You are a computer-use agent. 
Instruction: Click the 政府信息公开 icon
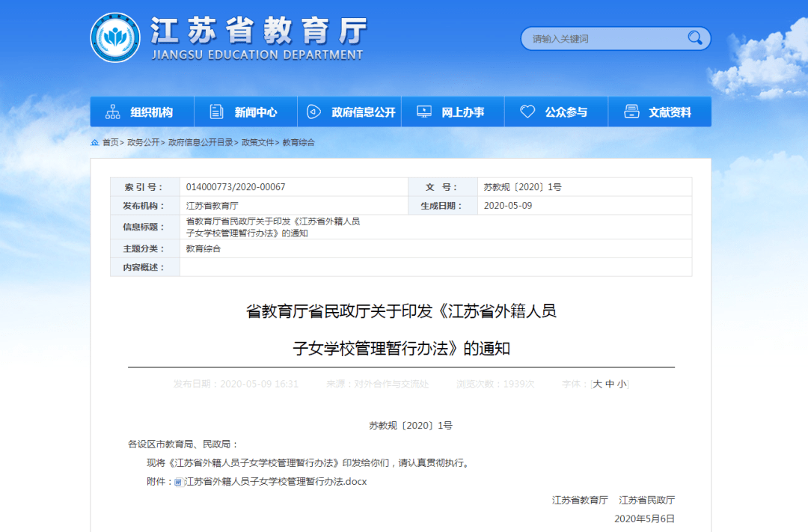[x=314, y=112]
